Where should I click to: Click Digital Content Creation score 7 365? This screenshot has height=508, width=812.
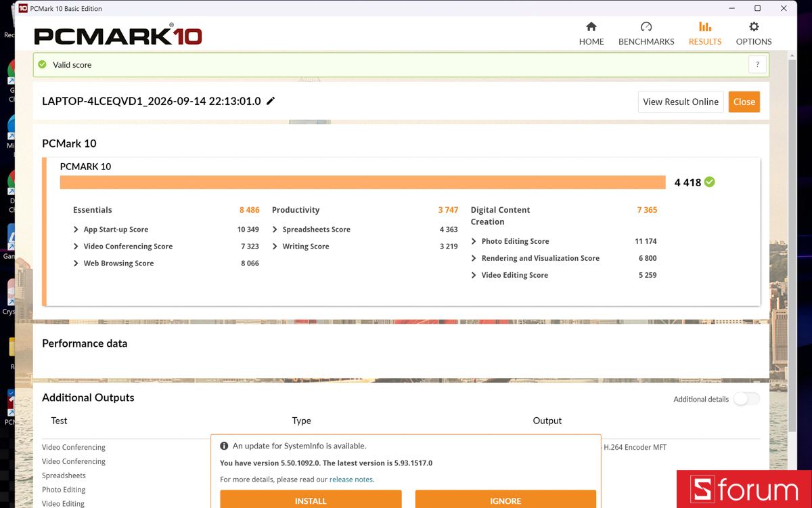647,210
